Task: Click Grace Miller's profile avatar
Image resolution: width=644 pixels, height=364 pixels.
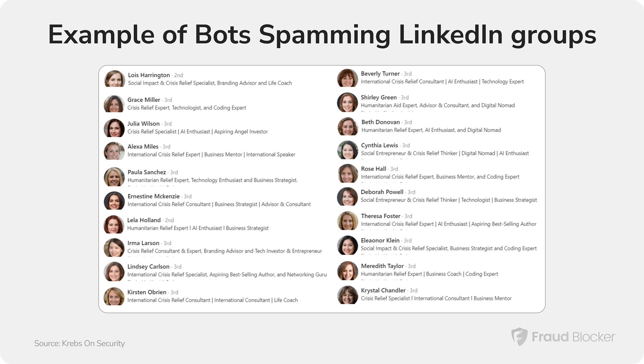Action: [114, 104]
